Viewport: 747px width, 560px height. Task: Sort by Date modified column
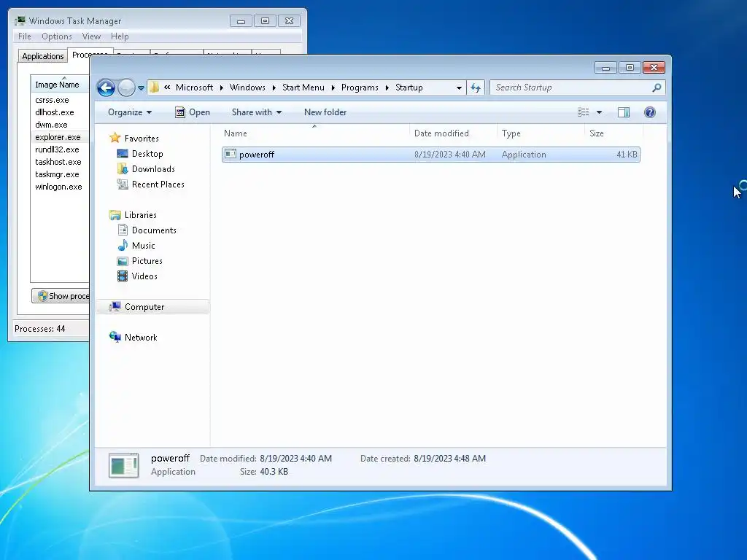tap(453, 133)
